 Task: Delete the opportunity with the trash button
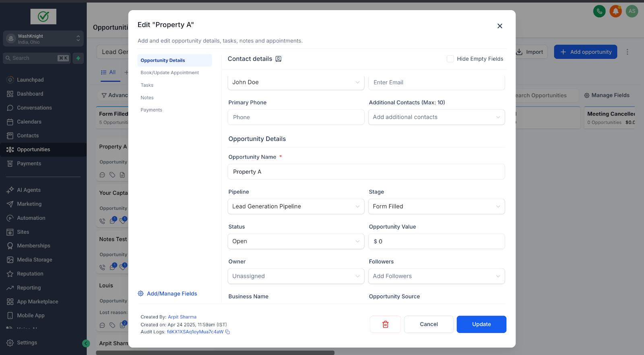pyautogui.click(x=385, y=324)
